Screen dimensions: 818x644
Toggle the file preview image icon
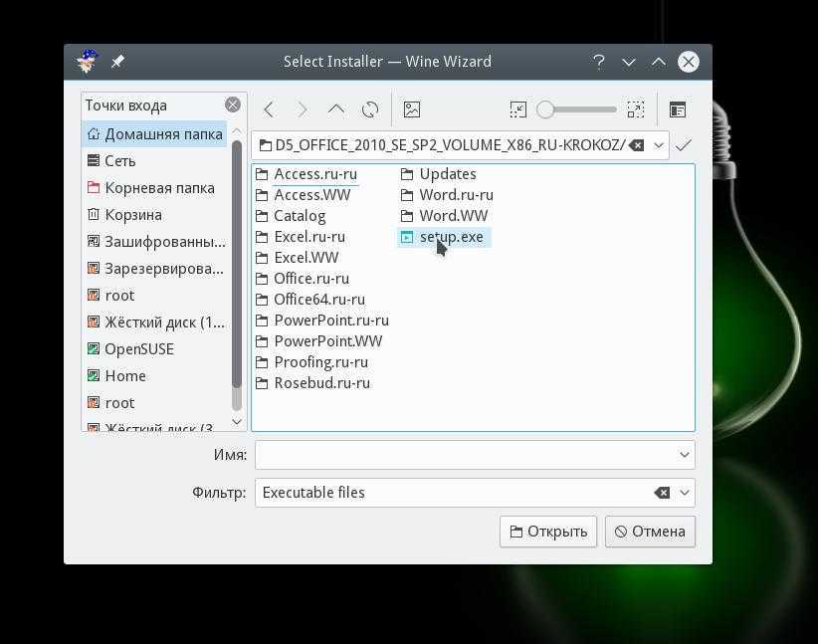pyautogui.click(x=412, y=109)
